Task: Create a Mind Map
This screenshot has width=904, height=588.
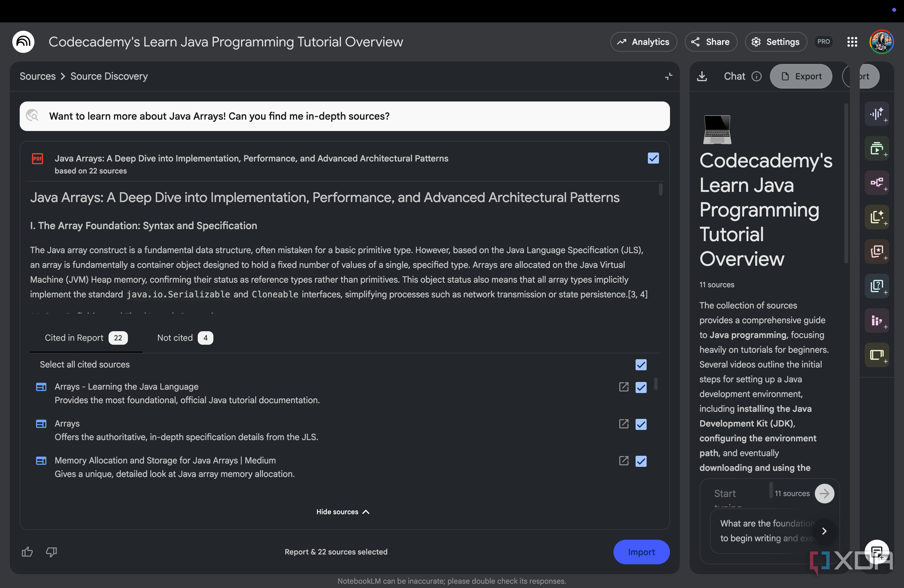Action: pos(877,183)
